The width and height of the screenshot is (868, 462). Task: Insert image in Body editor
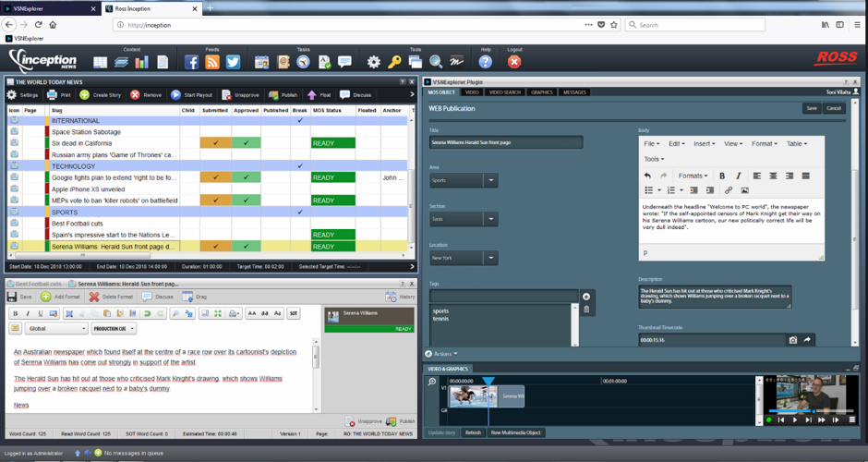pos(744,190)
